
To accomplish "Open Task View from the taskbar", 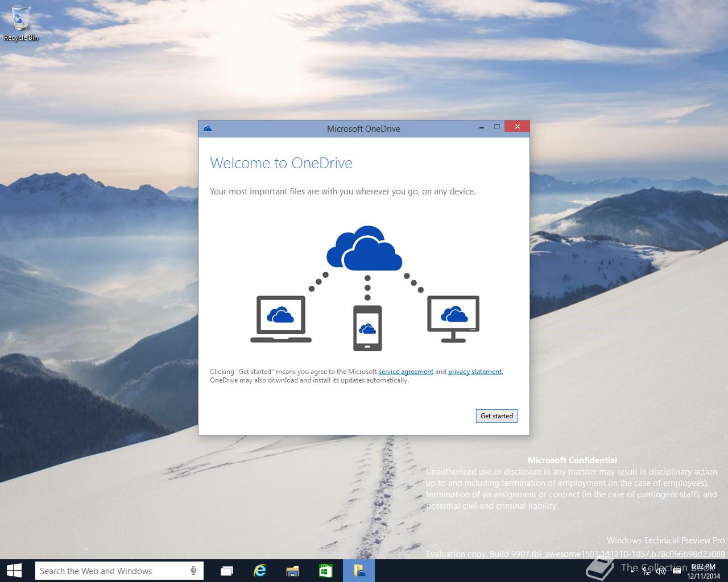I will click(227, 571).
